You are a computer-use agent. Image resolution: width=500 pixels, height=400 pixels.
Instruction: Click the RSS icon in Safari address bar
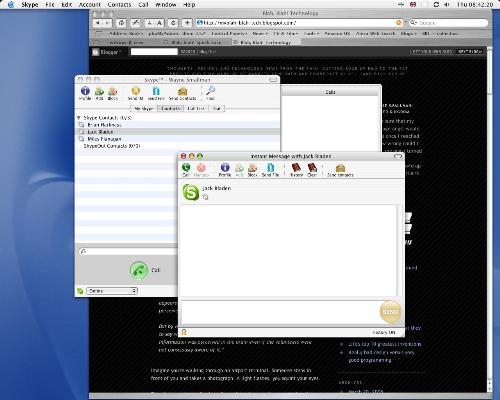(399, 23)
